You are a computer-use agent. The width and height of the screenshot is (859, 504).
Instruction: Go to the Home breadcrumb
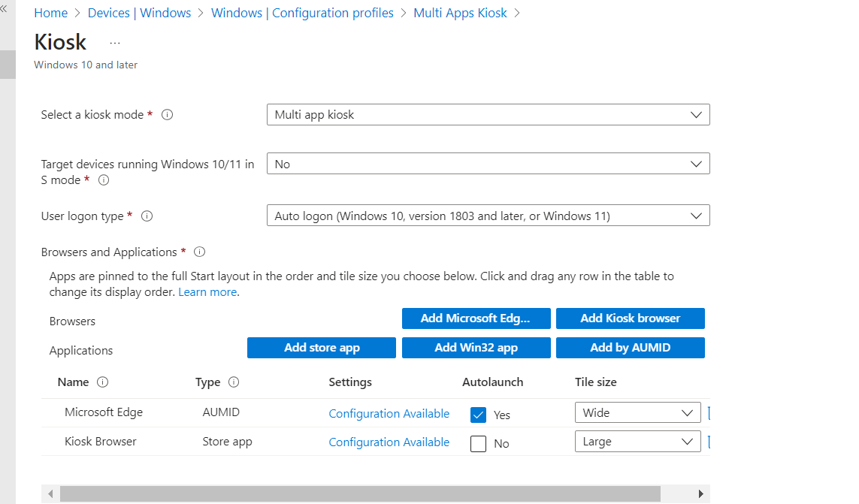pos(51,14)
